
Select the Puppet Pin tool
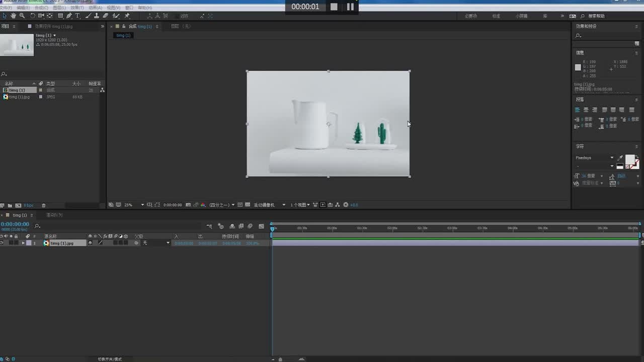tap(127, 16)
